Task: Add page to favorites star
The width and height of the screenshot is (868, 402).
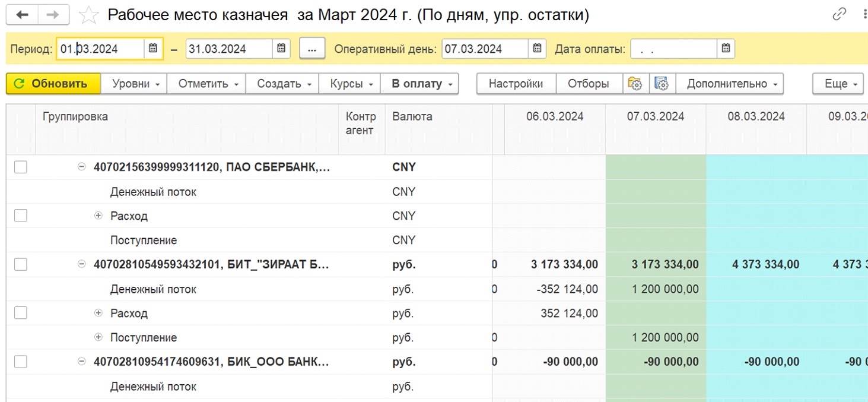Action: click(88, 15)
